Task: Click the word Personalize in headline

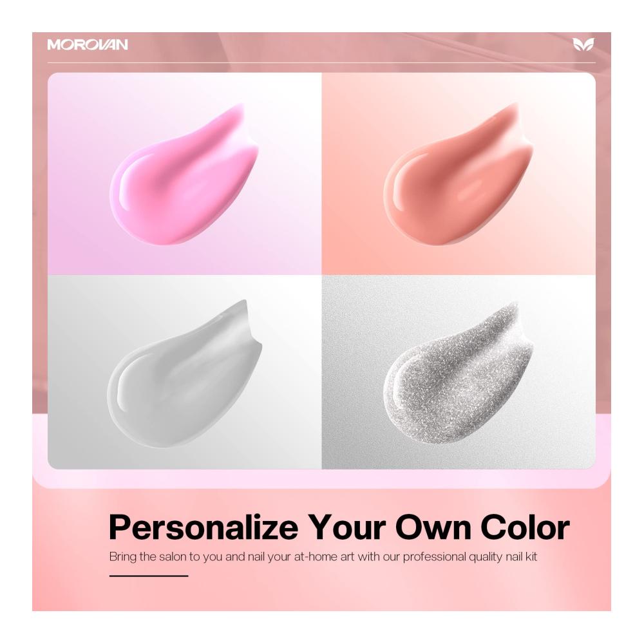Action: [204, 528]
